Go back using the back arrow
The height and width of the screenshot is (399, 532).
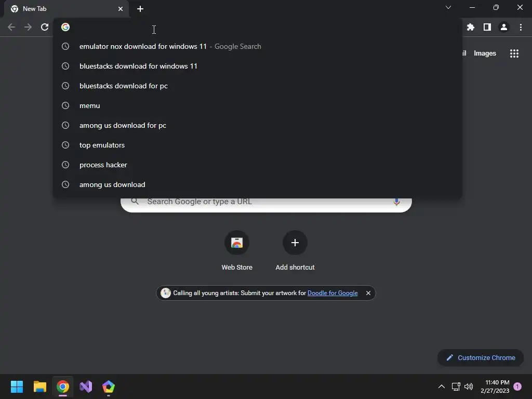[x=11, y=27]
